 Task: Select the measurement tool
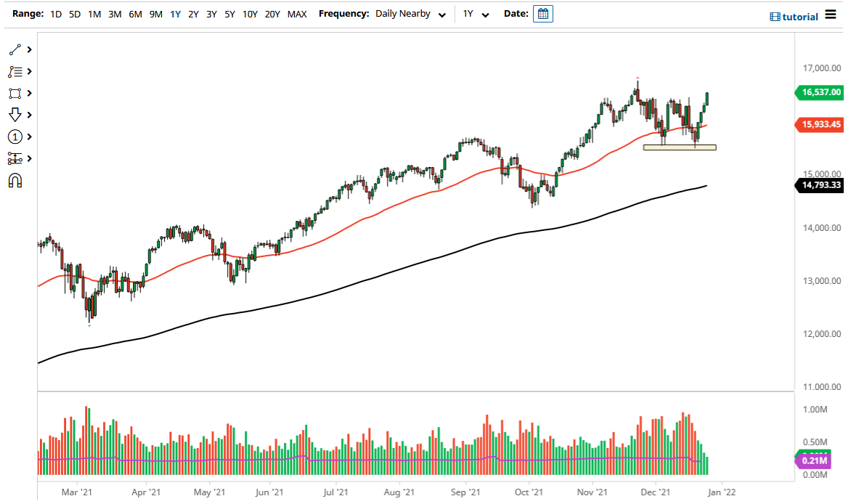13,158
